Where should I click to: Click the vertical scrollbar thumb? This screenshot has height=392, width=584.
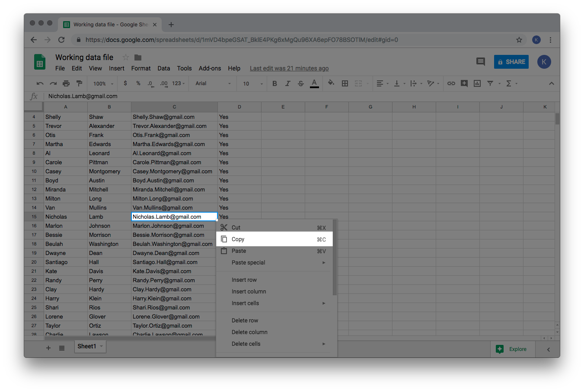(557, 118)
